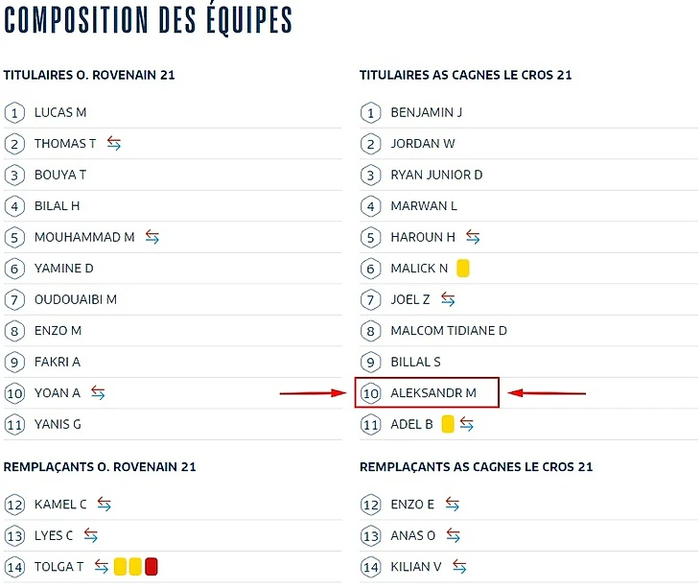
Task: Click Remplaçants AS Cagnes Le Cros 21 heading
Action: [x=476, y=467]
